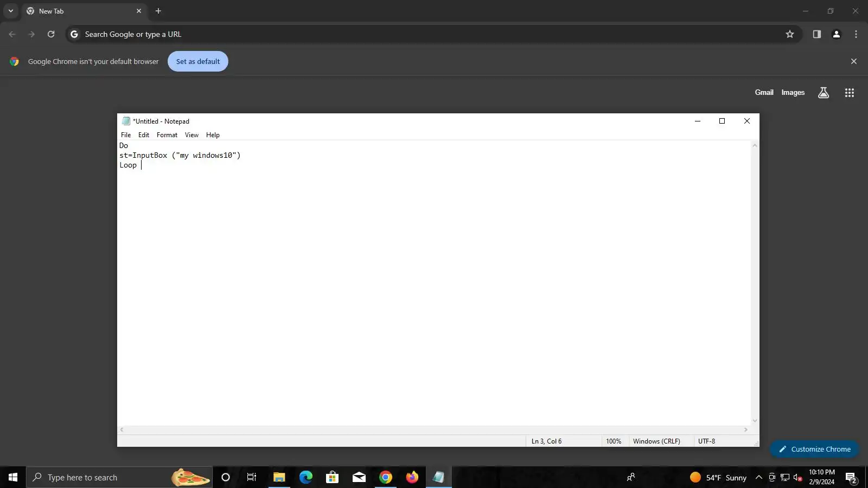Click Notepad vertical scrollbar down arrow

755,421
